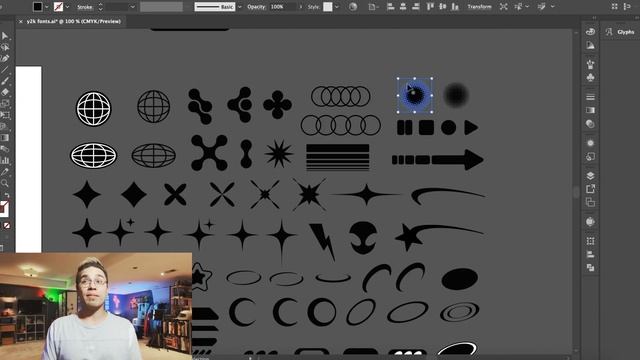Open the Artboards panel icon
The image size is (640, 360).
590,202
